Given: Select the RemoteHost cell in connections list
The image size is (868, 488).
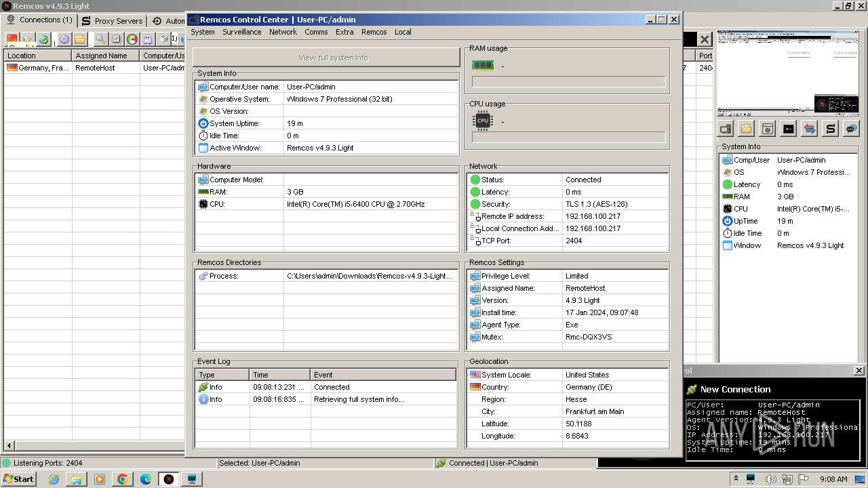Looking at the screenshot, I should 106,68.
